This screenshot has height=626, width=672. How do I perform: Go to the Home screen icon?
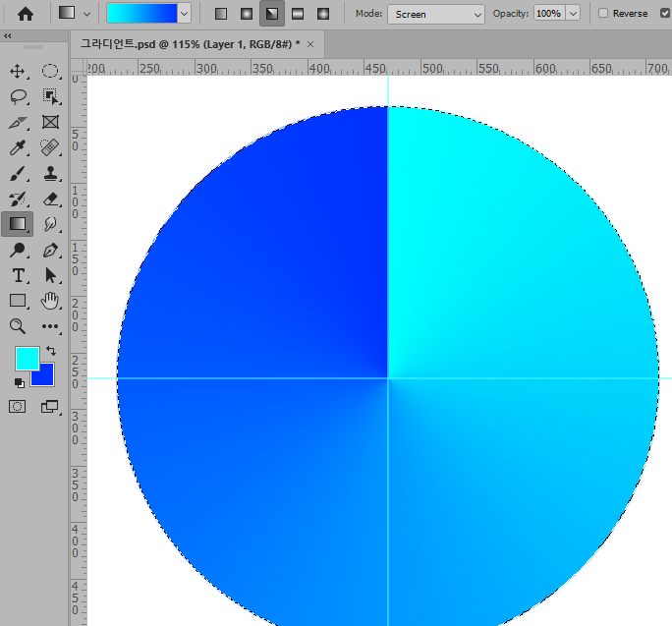(26, 14)
